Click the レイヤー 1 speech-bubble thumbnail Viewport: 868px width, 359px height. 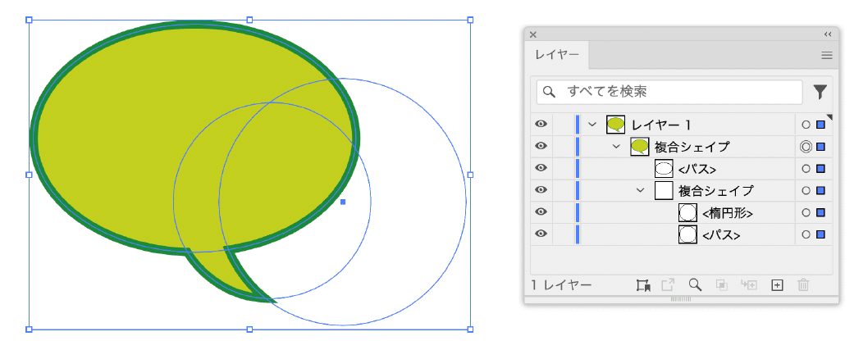(x=615, y=125)
